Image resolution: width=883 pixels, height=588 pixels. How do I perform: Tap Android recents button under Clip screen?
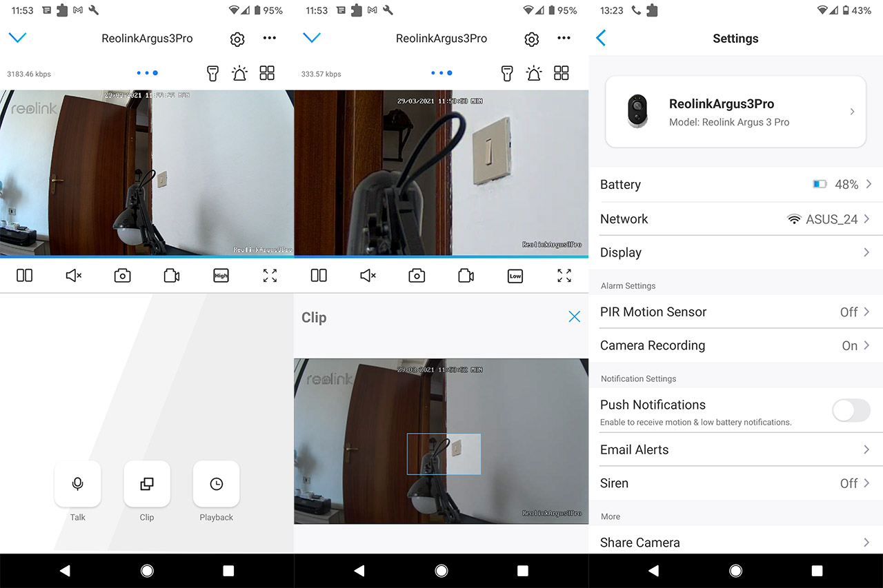pyautogui.click(x=523, y=571)
